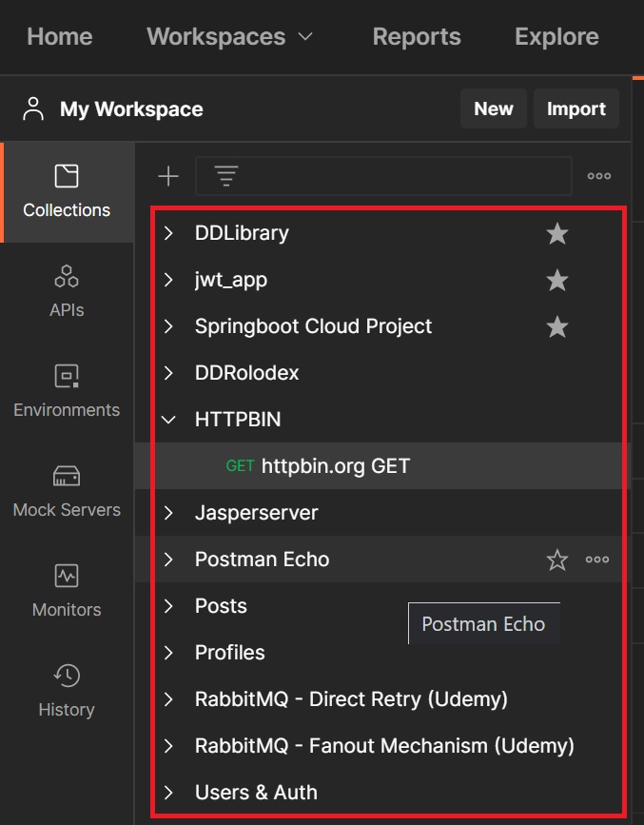Open the Collections sidebar tab
Viewport: 644px width, 825px height.
click(67, 191)
